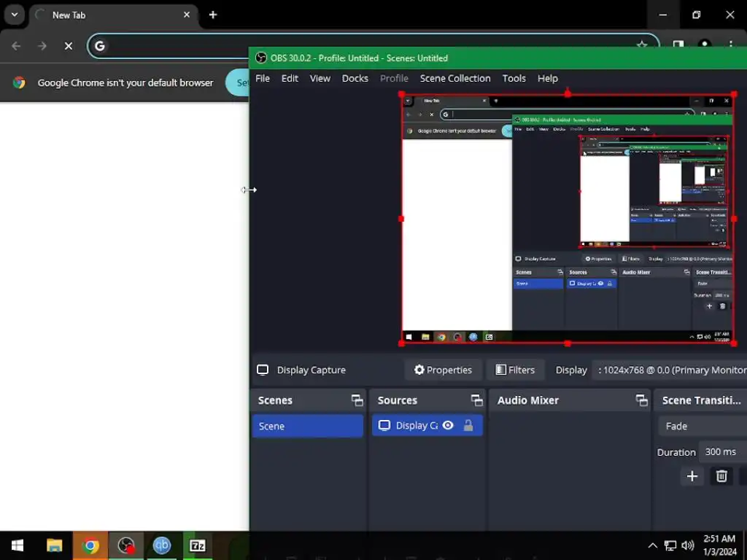Open the taskbar clock showing 2:51 AM
The height and width of the screenshot is (560, 747).
pos(720,545)
